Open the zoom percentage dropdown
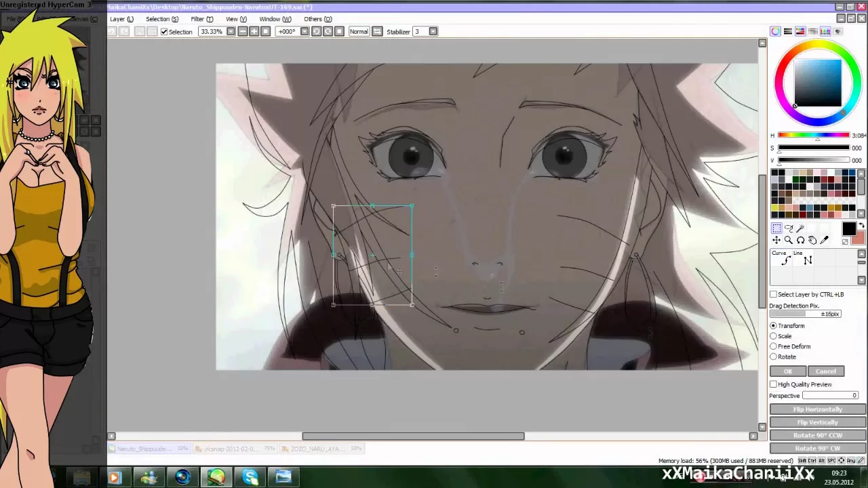868x488 pixels. coord(231,31)
